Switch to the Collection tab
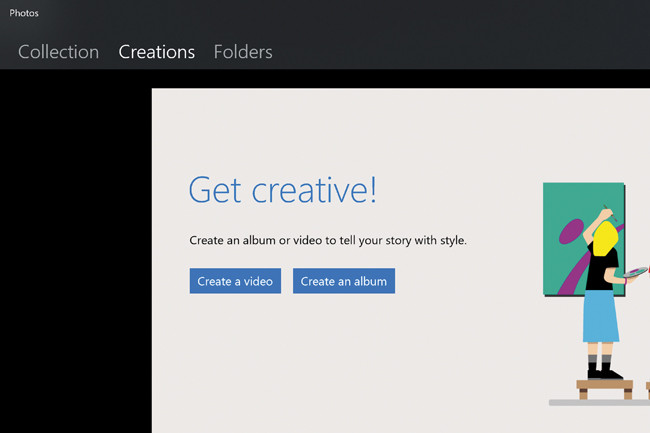This screenshot has width=650, height=433. click(x=58, y=52)
